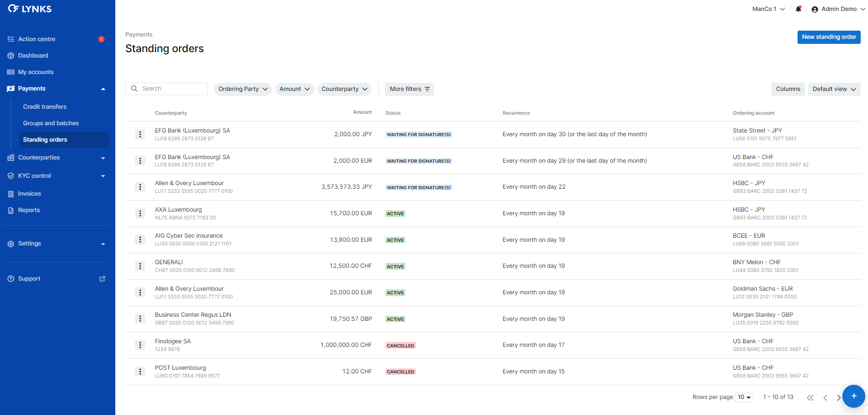Open the ManCo 1 entity selector
Image resolution: width=868 pixels, height=415 pixels.
point(769,9)
